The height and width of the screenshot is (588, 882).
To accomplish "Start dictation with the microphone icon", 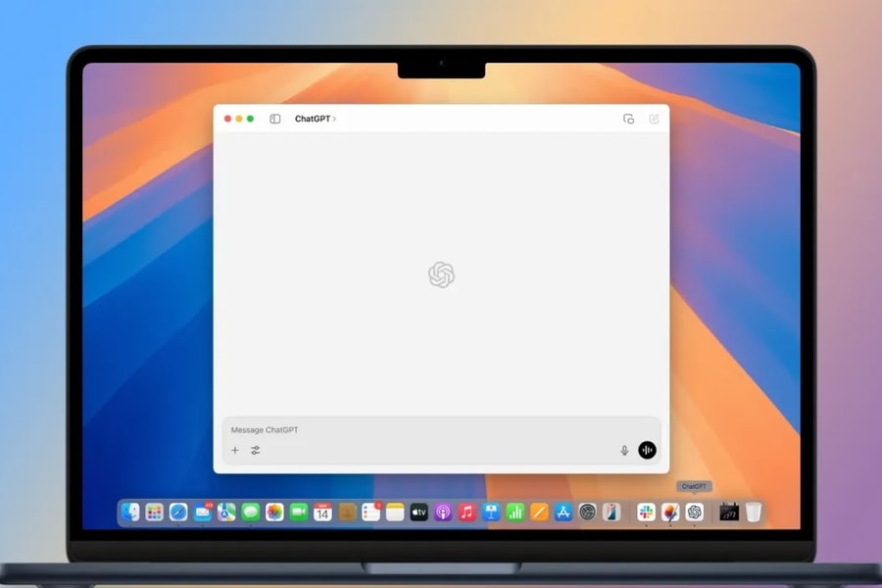I will [624, 451].
